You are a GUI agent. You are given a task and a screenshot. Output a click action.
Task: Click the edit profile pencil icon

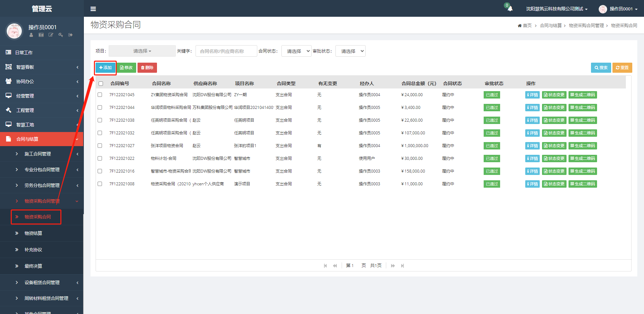(x=51, y=35)
